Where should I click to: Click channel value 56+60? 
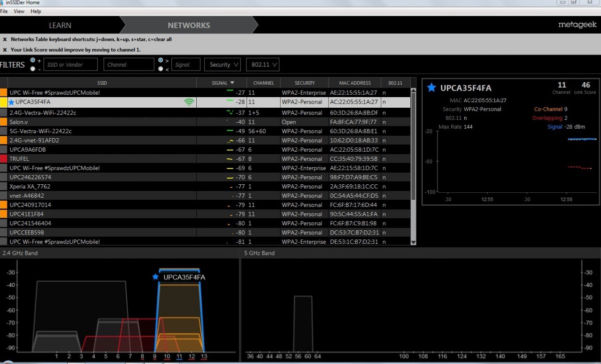pos(257,131)
